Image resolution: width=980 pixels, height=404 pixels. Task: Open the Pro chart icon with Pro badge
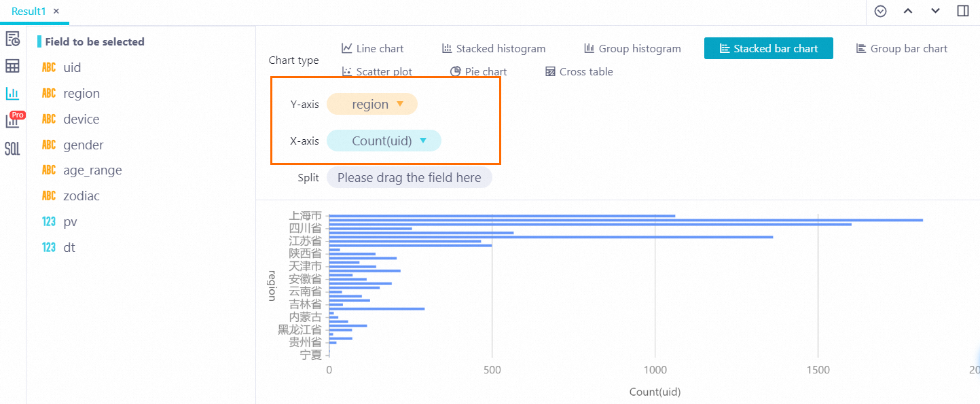[12, 120]
